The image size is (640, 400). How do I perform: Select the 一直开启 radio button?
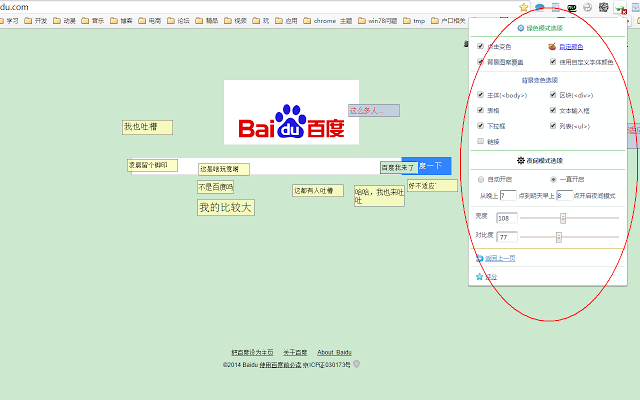[x=553, y=179]
